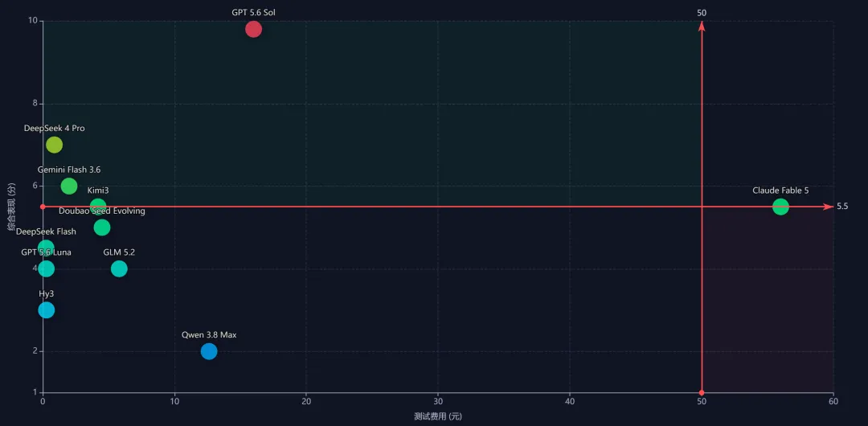Click the 'Doubao Seed Evolving' label text
868x426 pixels.
point(102,211)
